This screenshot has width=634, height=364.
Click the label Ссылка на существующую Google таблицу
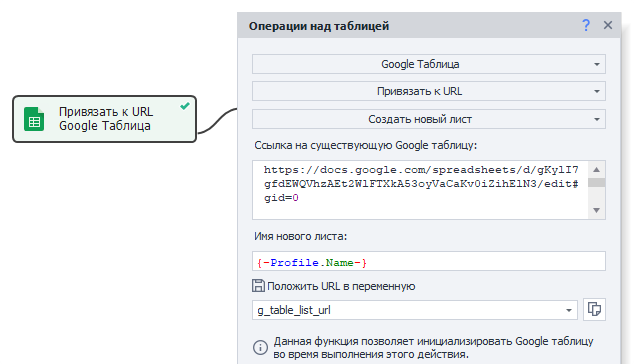pos(366,145)
